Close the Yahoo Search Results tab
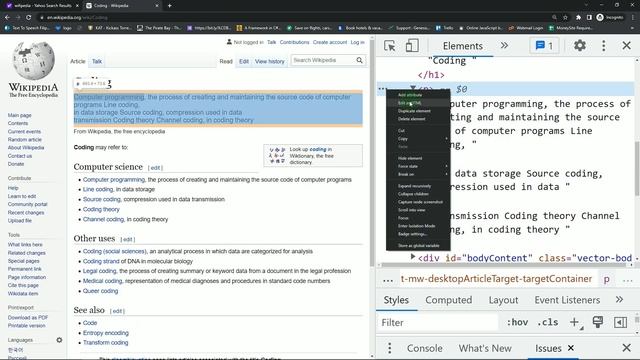Viewport: 640px width, 360px height. point(77,6)
